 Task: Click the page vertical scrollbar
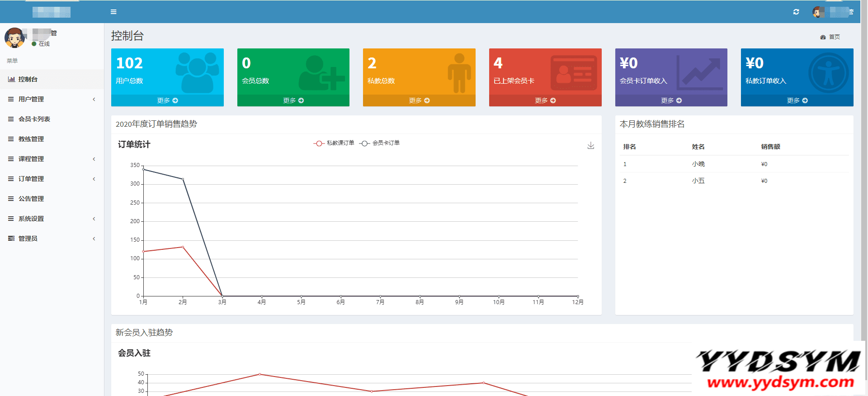(864, 181)
